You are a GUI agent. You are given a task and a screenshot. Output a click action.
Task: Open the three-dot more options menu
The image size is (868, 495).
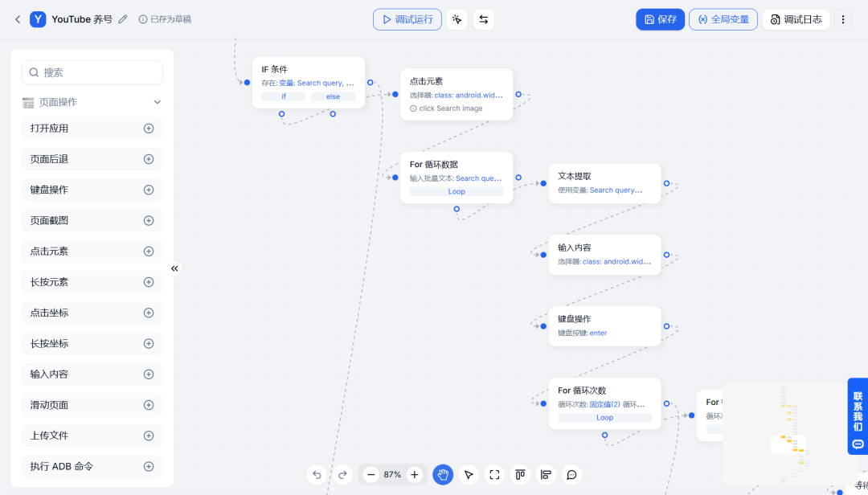[x=843, y=19]
